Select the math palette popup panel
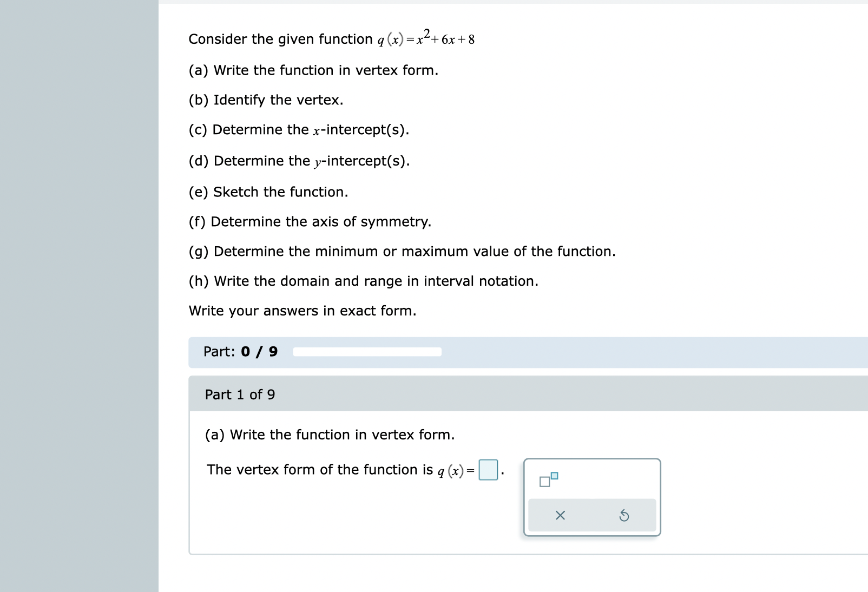The image size is (868, 592). [x=591, y=497]
